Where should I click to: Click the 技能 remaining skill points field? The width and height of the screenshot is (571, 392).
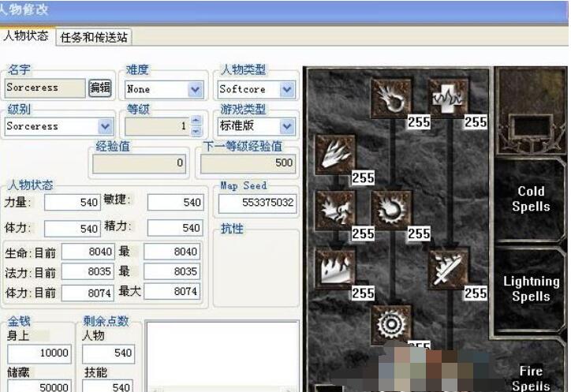(x=109, y=386)
